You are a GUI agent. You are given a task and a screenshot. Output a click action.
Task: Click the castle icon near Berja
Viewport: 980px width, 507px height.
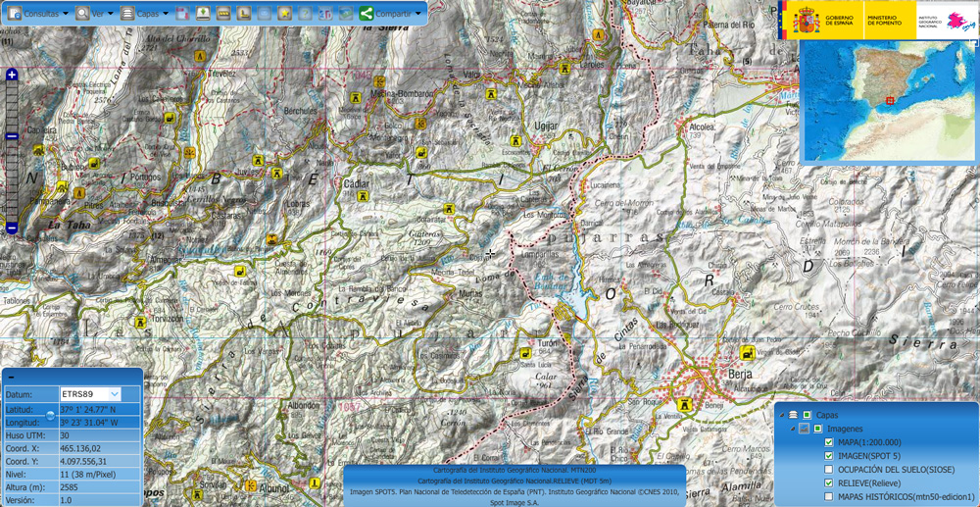pyautogui.click(x=687, y=404)
